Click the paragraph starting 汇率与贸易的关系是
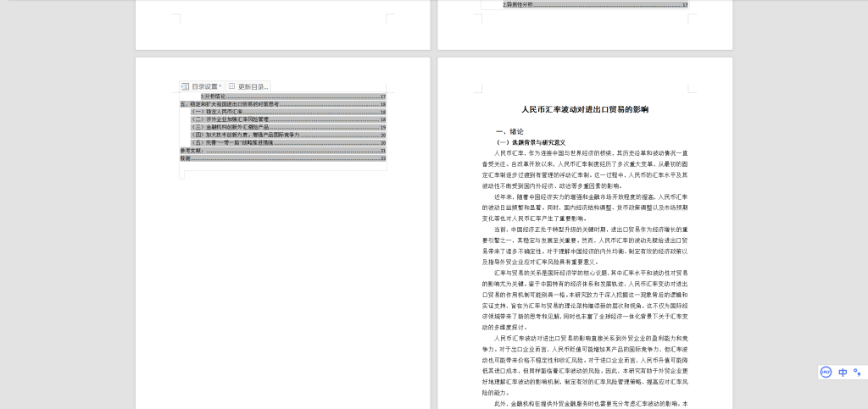This screenshot has height=409, width=868. (x=585, y=300)
